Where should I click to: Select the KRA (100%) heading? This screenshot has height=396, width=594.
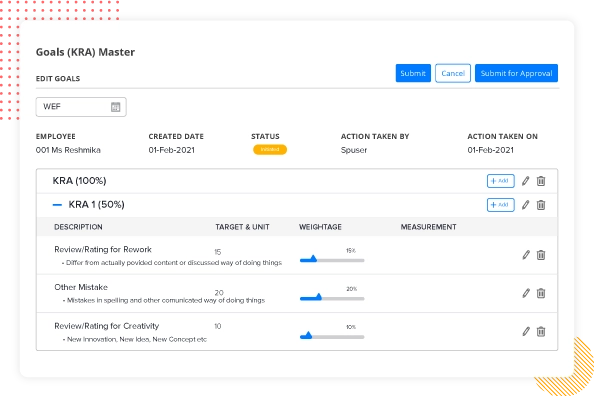tap(79, 181)
